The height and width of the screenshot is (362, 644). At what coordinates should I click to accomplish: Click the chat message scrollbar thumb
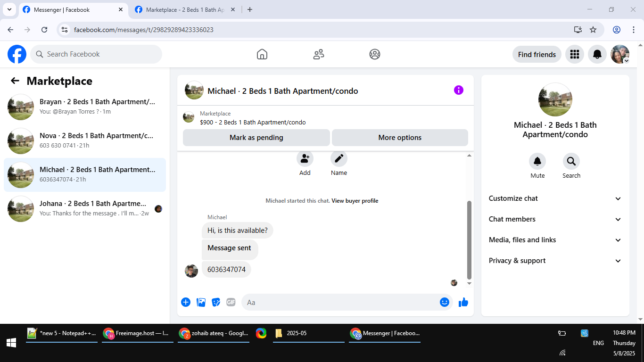(x=469, y=240)
